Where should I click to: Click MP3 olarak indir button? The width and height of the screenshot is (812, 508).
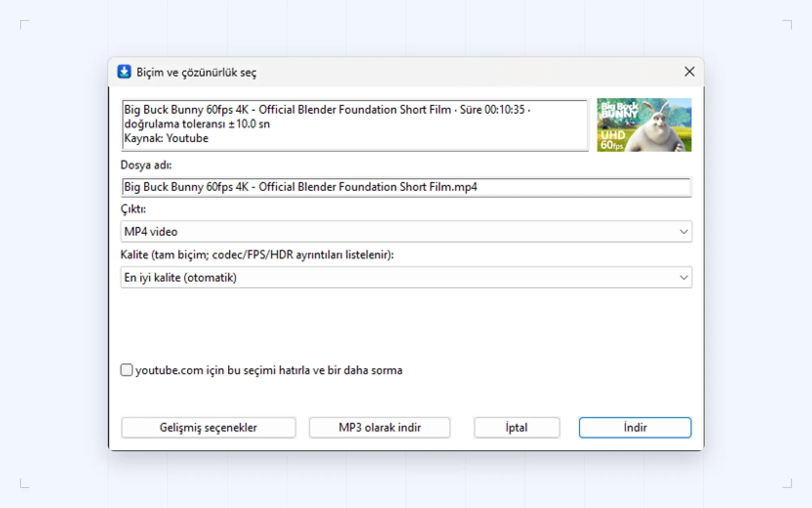(x=380, y=428)
